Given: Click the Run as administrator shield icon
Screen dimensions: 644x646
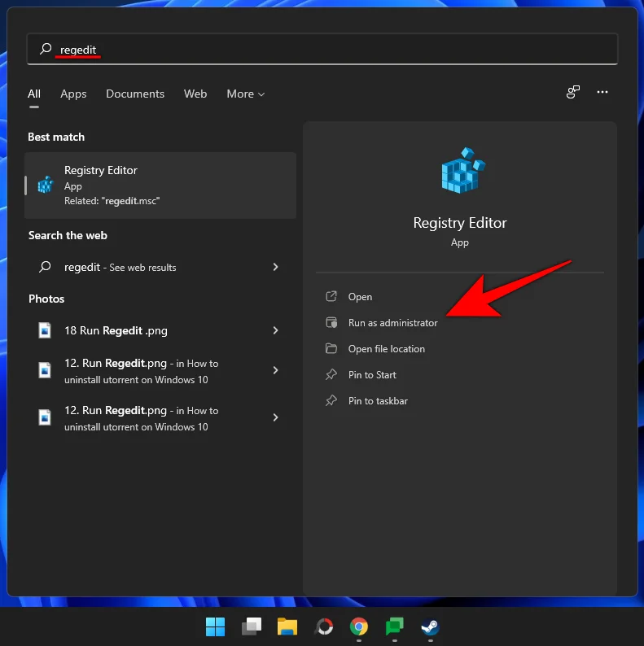Looking at the screenshot, I should [331, 322].
